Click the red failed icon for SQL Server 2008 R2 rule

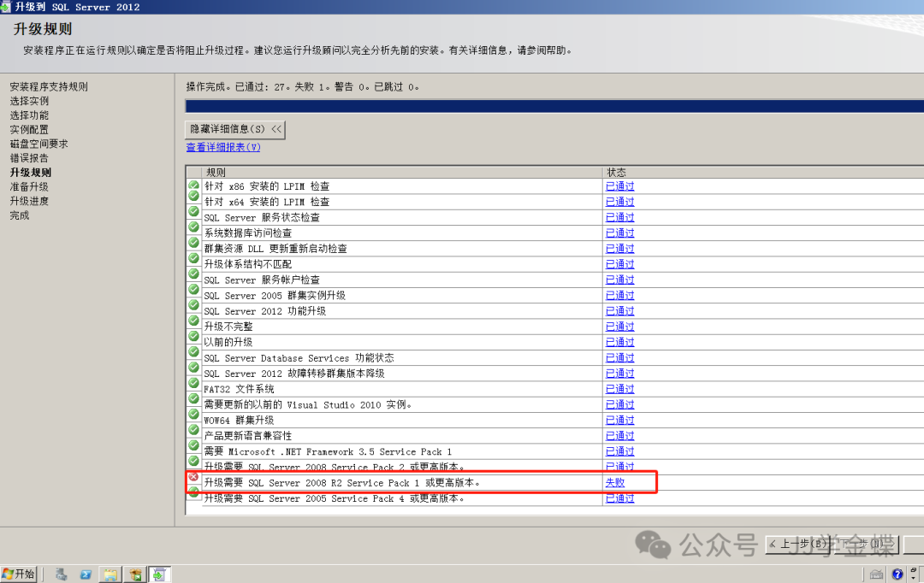coord(193,477)
